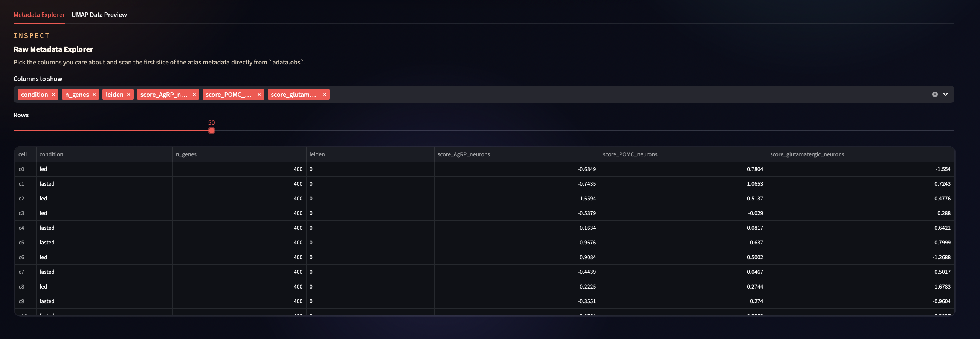980x339 pixels.
Task: Click the 'fed' cell in row c6
Action: (104, 257)
